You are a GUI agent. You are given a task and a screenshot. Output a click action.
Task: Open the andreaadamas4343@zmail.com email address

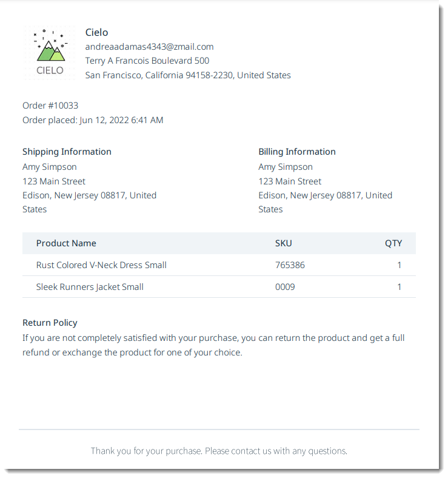coord(149,47)
